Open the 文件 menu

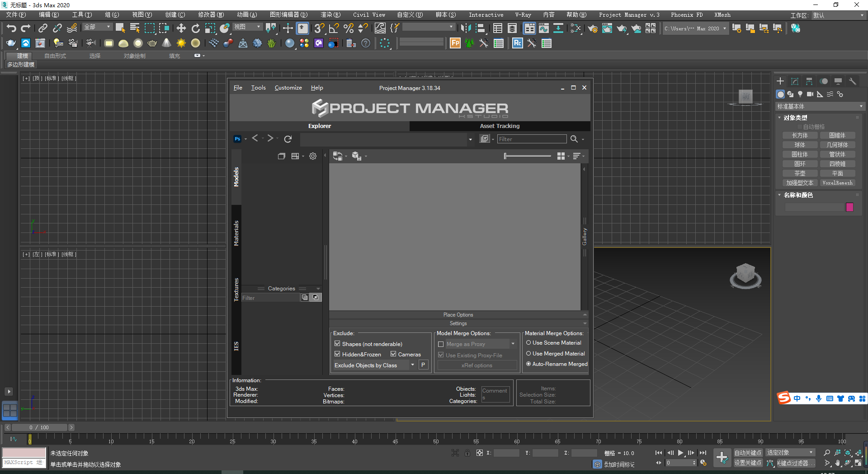pos(16,15)
